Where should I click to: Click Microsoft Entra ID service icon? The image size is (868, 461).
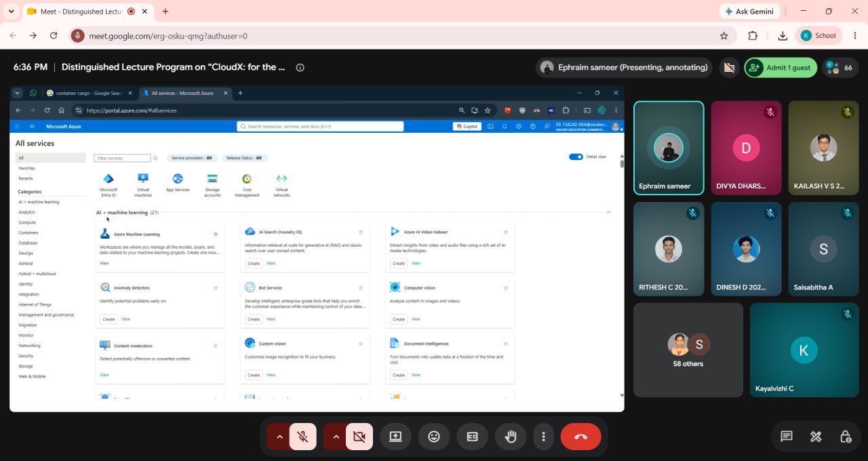tap(108, 179)
